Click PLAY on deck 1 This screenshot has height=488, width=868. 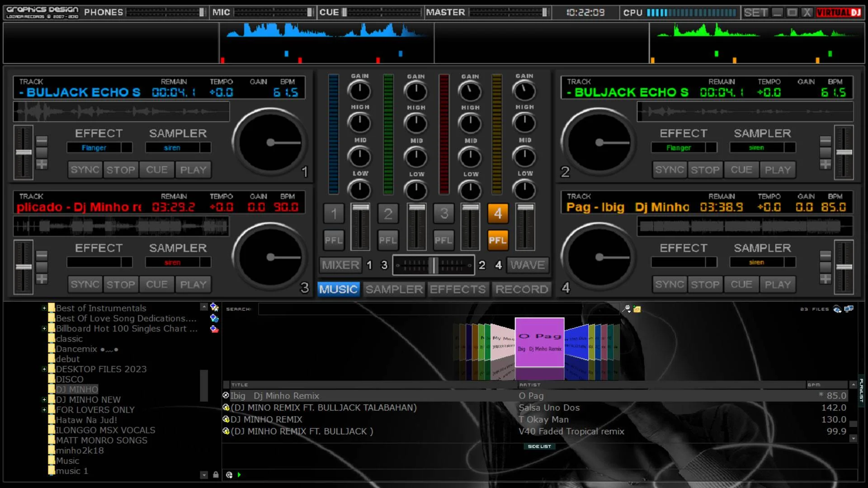click(x=193, y=170)
